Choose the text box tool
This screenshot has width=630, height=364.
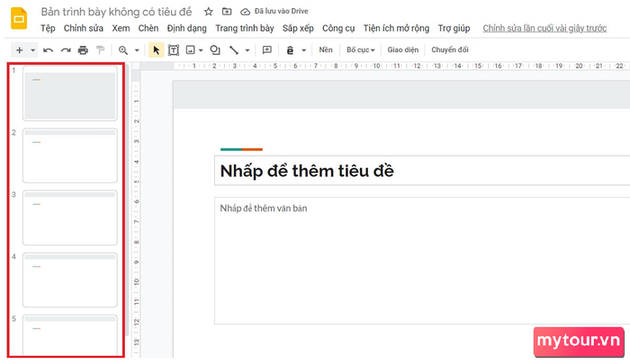point(174,50)
